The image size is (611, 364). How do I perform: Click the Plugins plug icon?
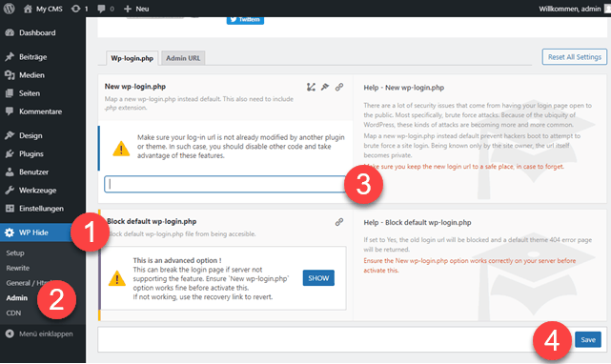point(10,154)
